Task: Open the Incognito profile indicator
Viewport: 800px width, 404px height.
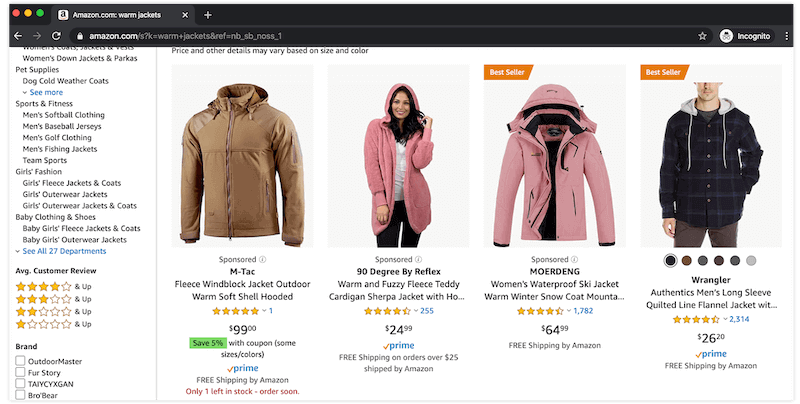Action: (x=746, y=36)
